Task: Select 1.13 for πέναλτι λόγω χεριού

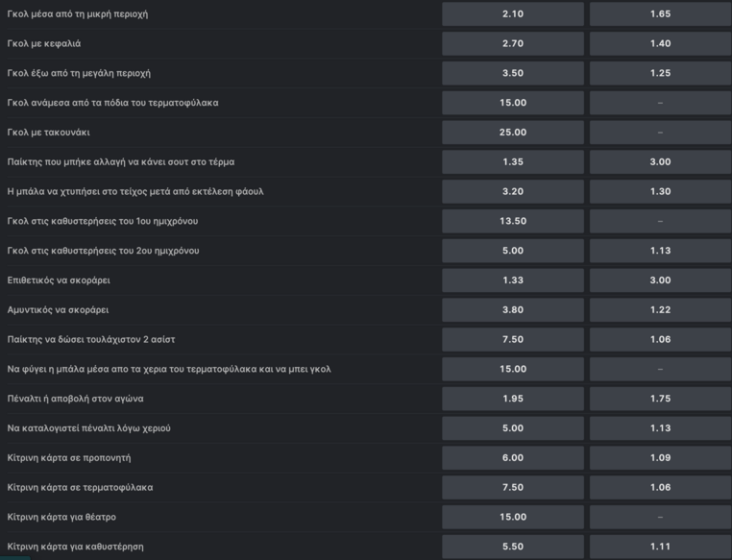Action: click(660, 428)
